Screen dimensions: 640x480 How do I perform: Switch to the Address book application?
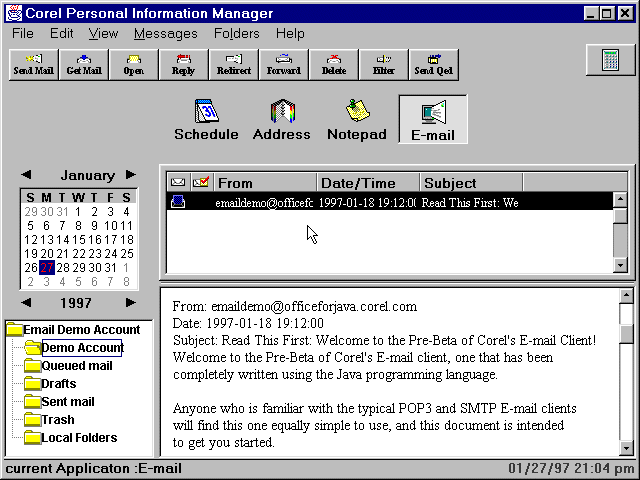[x=282, y=120]
